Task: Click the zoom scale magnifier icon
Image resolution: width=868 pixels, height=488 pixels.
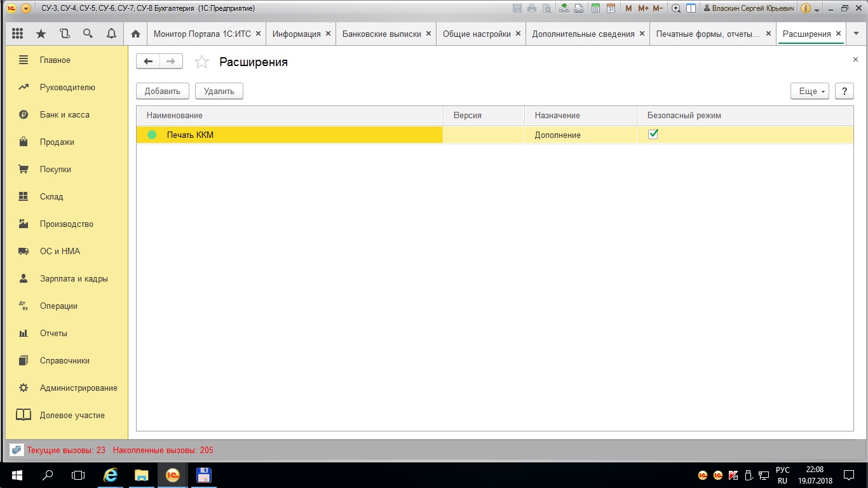Action: pos(676,8)
